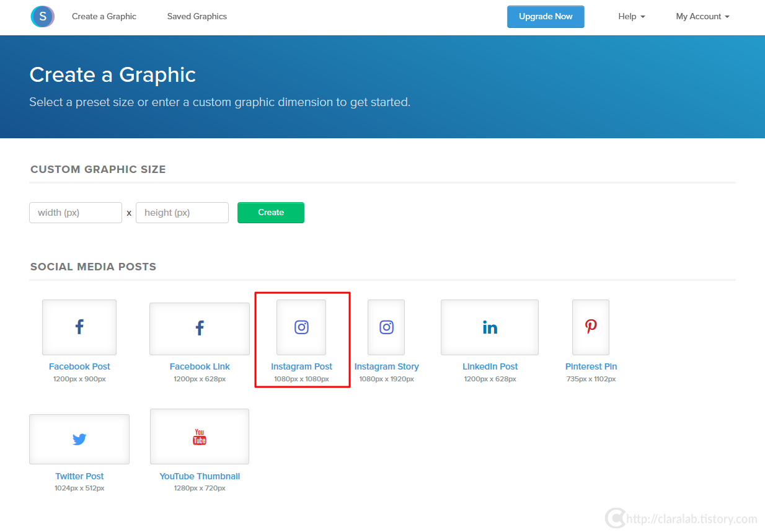Select the Facebook Post preset thumbnail
The height and width of the screenshot is (532, 765).
click(79, 327)
